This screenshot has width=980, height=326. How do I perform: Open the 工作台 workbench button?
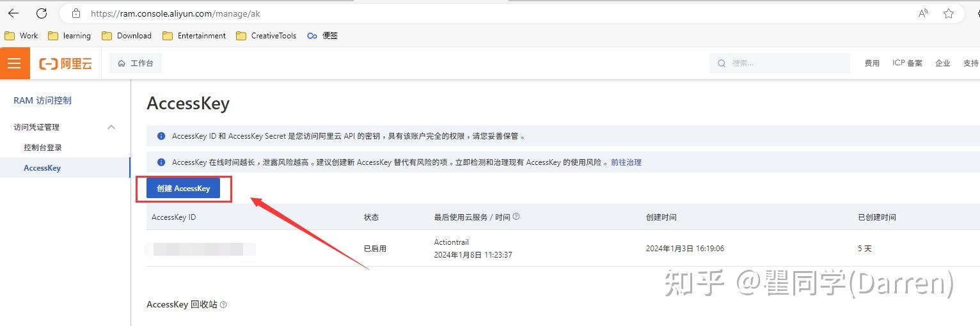click(136, 63)
